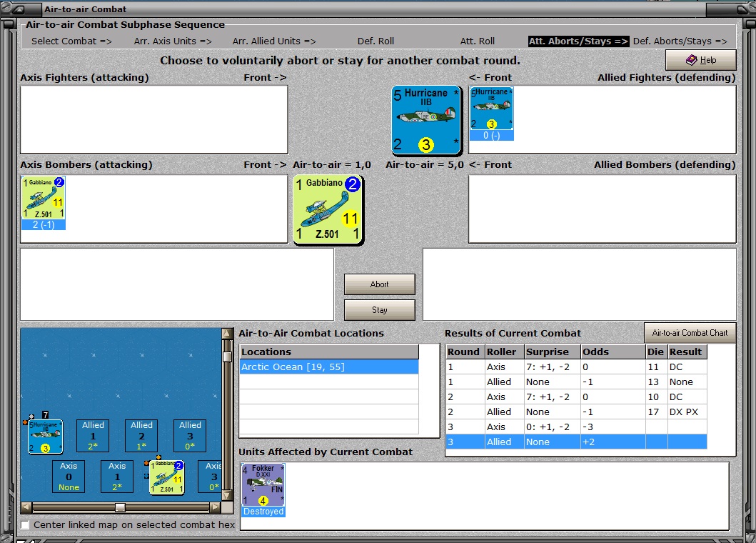Screen dimensions: 756x543
Task: Click the vertical scrollbar thumb beside map
Action: [x=227, y=357]
